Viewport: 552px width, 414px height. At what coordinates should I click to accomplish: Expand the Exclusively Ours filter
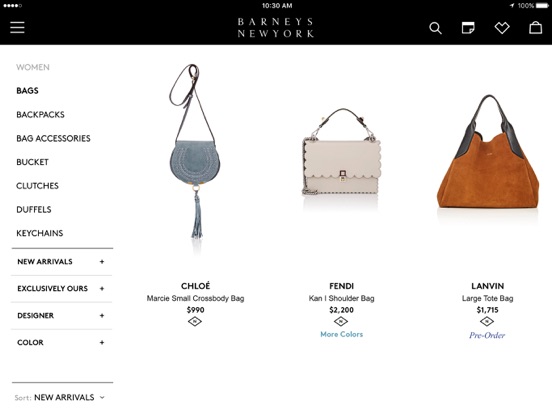pyautogui.click(x=62, y=289)
